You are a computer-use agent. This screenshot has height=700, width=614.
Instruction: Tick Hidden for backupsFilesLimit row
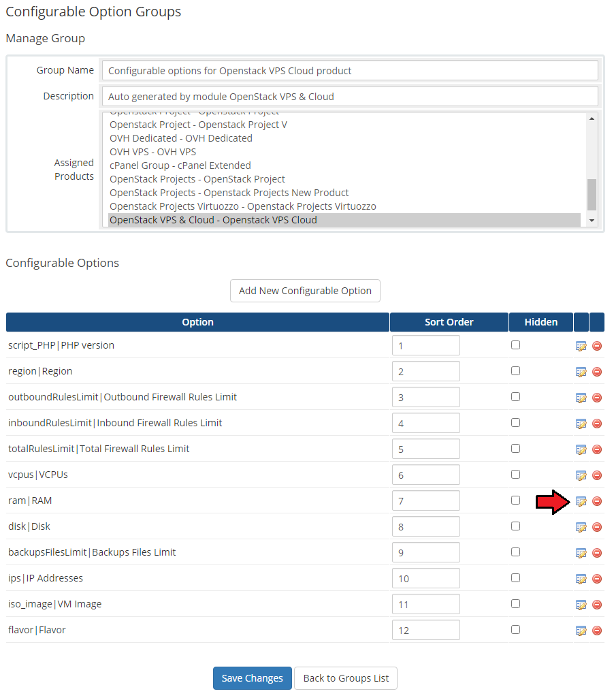[515, 552]
